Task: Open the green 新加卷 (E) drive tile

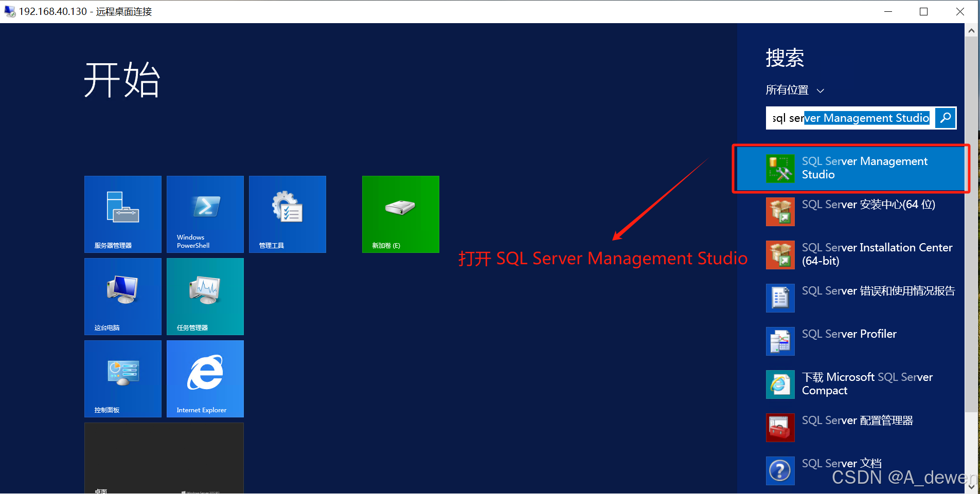Action: click(x=401, y=214)
